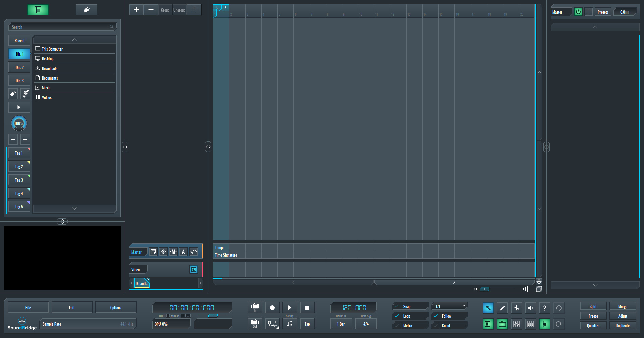Click the Presets button
The width and height of the screenshot is (644, 338).
click(x=603, y=12)
